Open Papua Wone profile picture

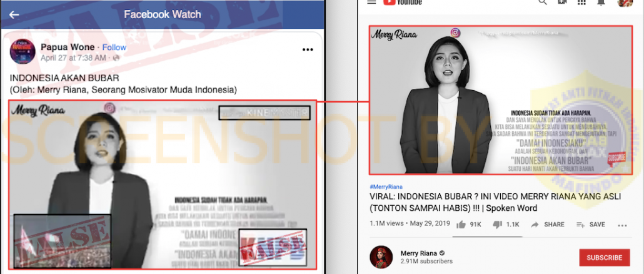(x=23, y=51)
